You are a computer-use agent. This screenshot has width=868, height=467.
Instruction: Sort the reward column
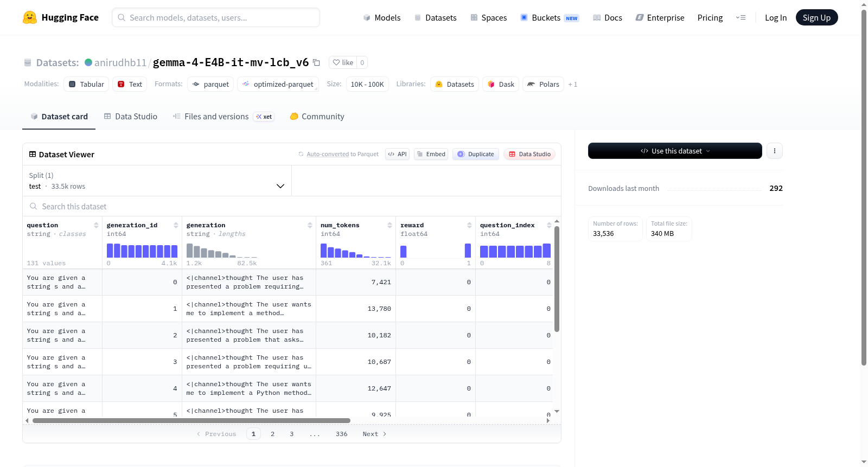point(469,225)
